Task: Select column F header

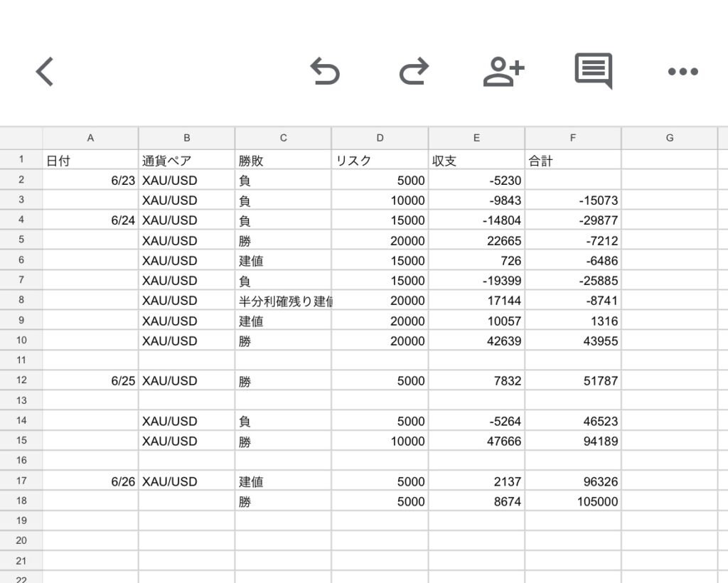Action: click(573, 138)
